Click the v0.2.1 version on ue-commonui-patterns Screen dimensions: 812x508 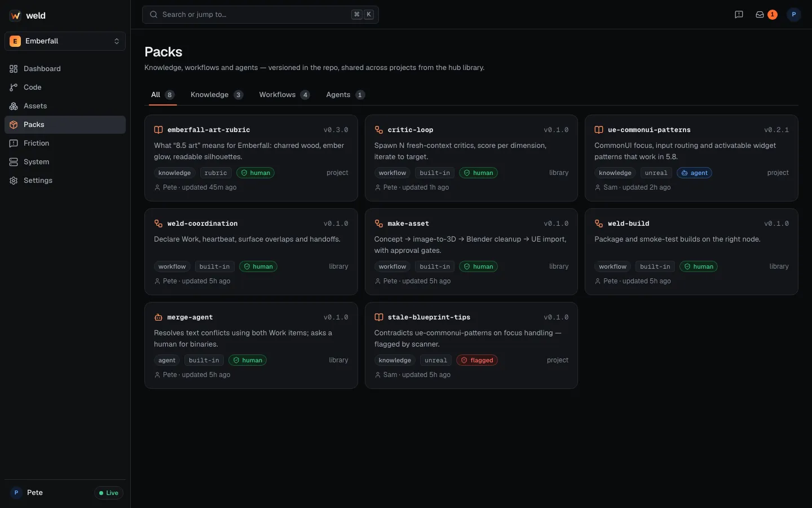[776, 130]
